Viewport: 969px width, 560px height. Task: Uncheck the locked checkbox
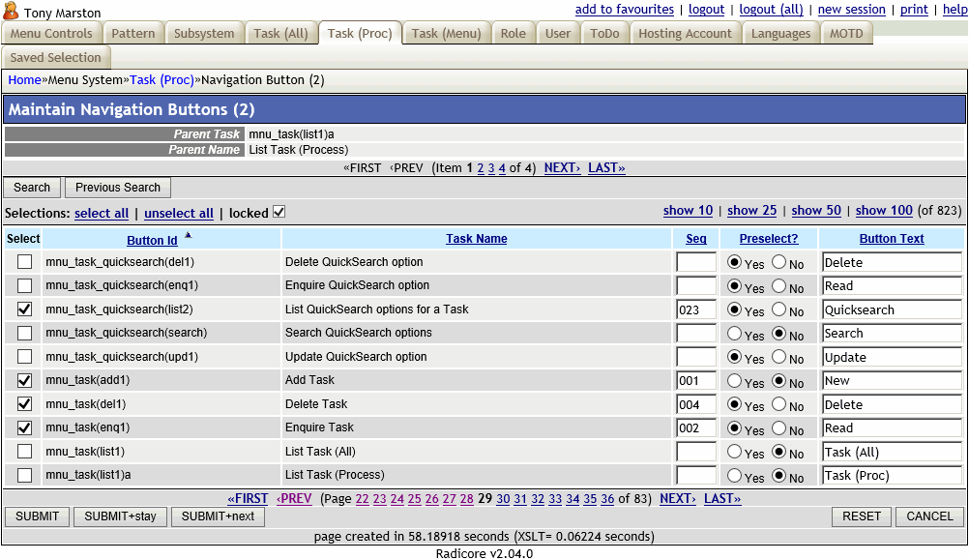pos(278,212)
